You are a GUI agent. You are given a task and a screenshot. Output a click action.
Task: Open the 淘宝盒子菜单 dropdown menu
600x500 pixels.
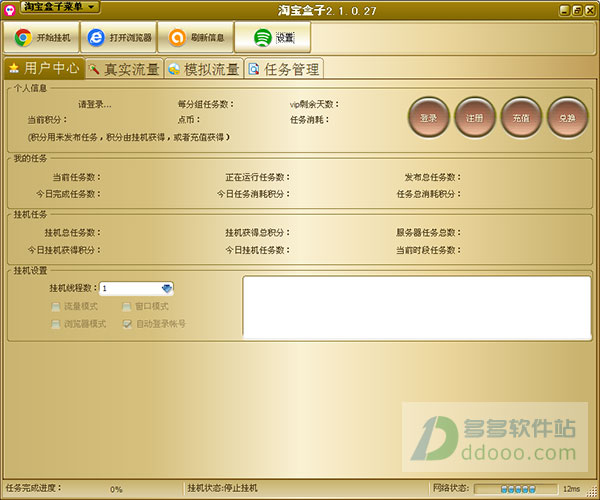click(60, 7)
